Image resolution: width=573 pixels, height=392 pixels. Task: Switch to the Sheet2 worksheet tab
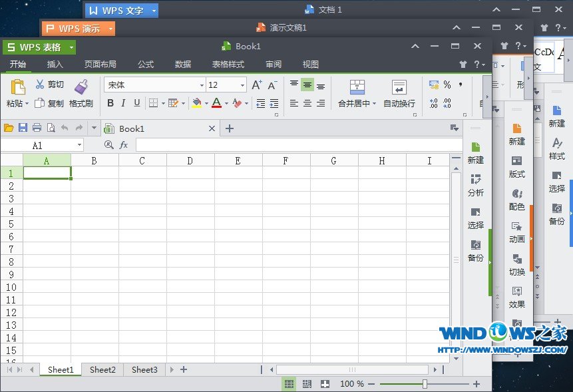[102, 369]
